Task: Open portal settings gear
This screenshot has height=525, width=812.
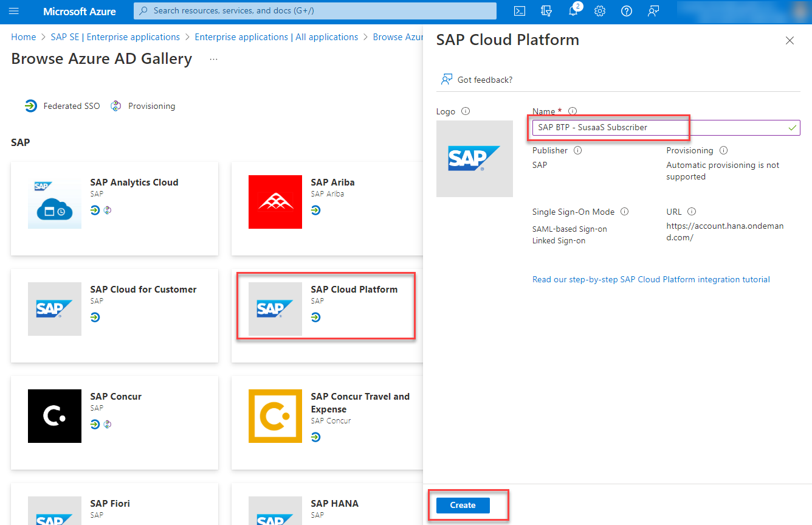Action: 600,11
